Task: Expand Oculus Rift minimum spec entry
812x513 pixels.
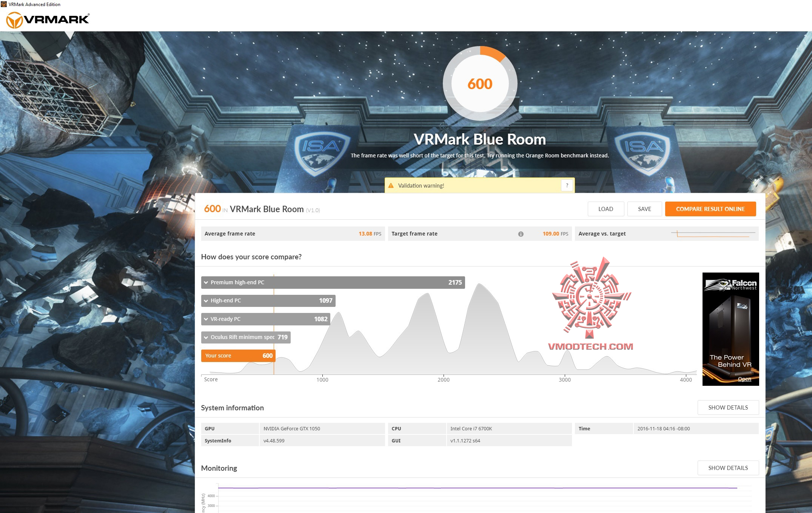Action: pos(206,337)
